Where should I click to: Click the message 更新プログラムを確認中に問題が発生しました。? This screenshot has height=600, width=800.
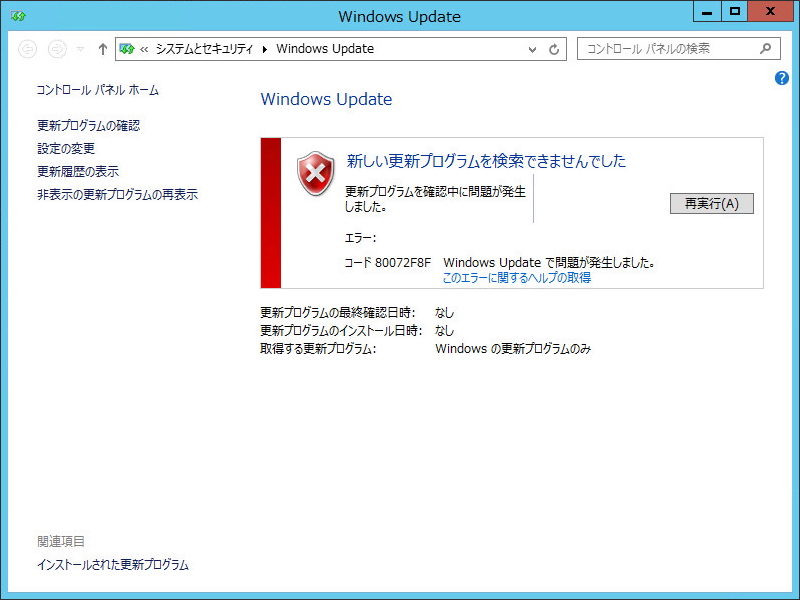point(435,199)
